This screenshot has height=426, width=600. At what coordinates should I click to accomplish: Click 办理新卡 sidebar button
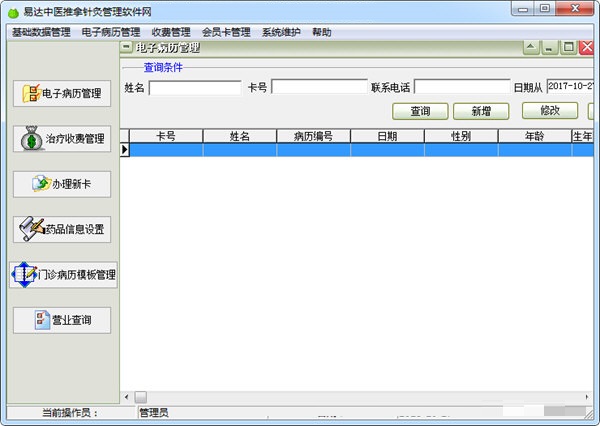tap(62, 184)
